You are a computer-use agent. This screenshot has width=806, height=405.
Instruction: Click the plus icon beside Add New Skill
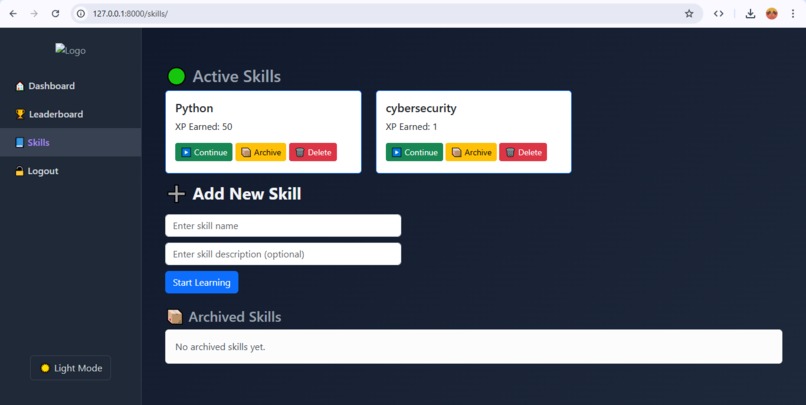tap(176, 194)
